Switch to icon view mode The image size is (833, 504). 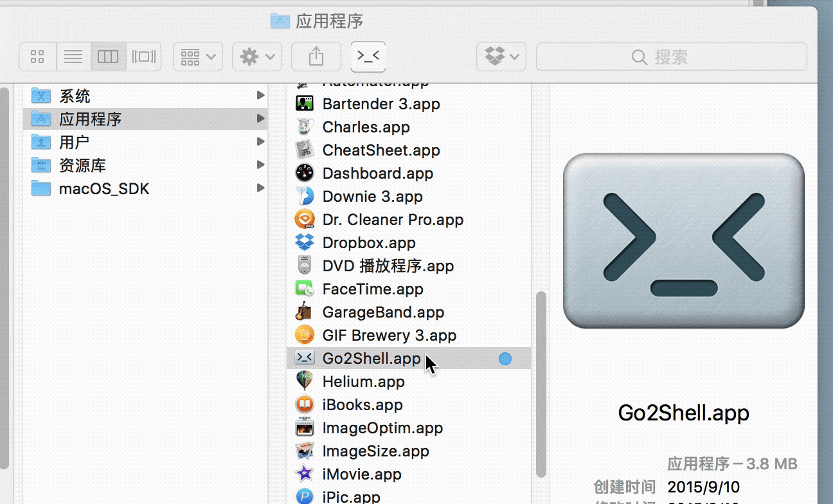pyautogui.click(x=38, y=57)
